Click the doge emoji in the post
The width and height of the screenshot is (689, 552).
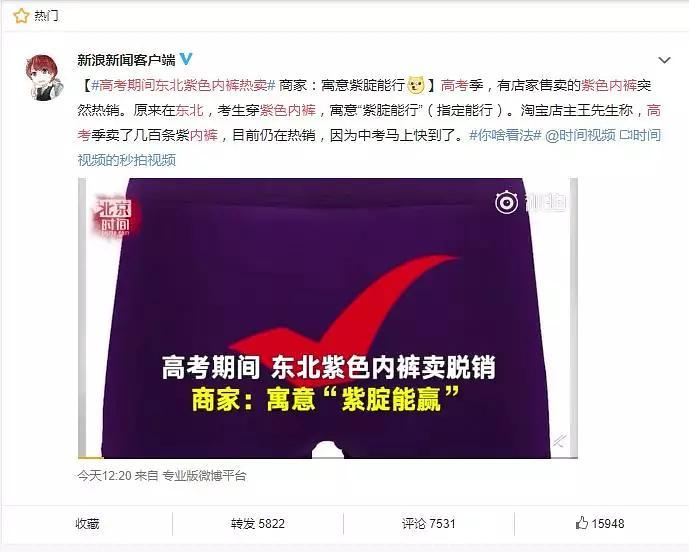pos(416,84)
